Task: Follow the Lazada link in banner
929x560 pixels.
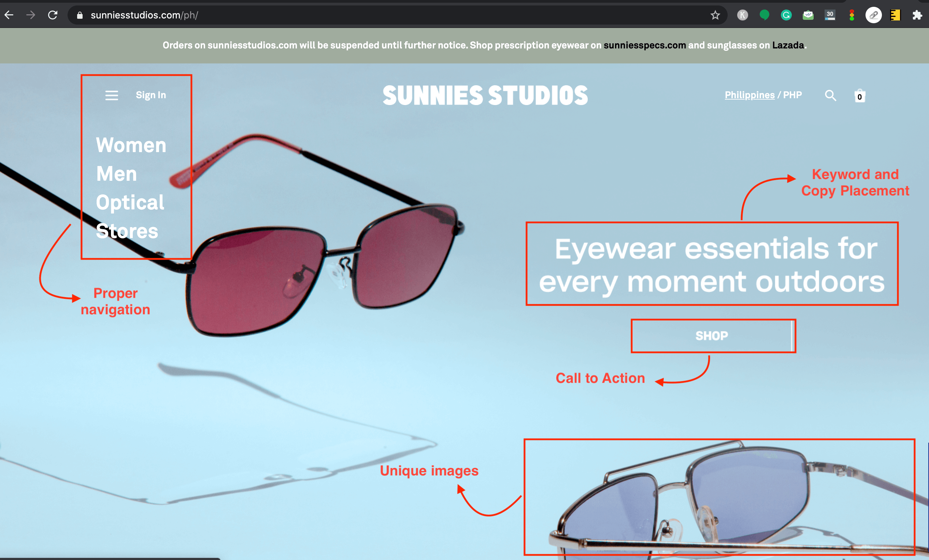Action: tap(788, 45)
